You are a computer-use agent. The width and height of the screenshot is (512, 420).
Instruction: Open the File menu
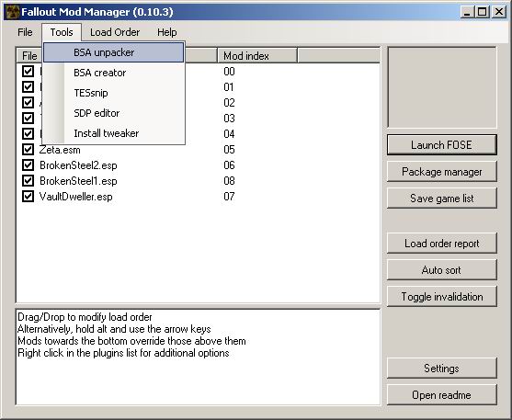tap(25, 32)
